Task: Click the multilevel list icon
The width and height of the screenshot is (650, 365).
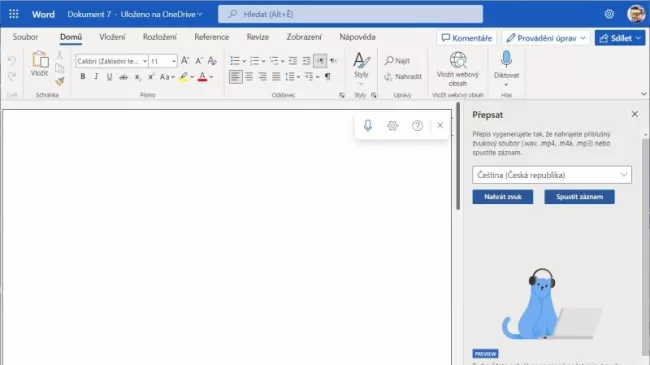Action: click(x=274, y=61)
